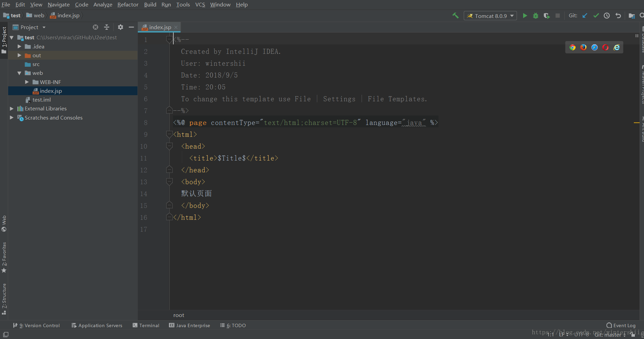Open the 9: Version Control panel
The width and height of the screenshot is (644, 339).
(x=37, y=325)
